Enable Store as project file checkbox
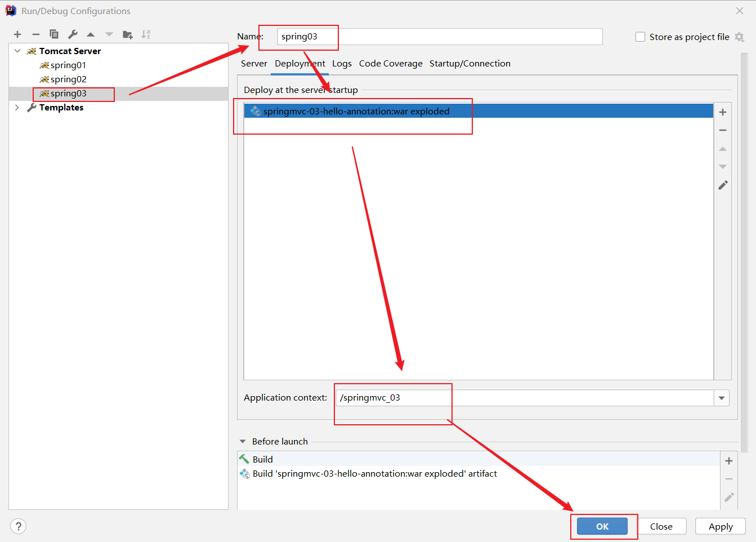756x542 pixels. (640, 37)
